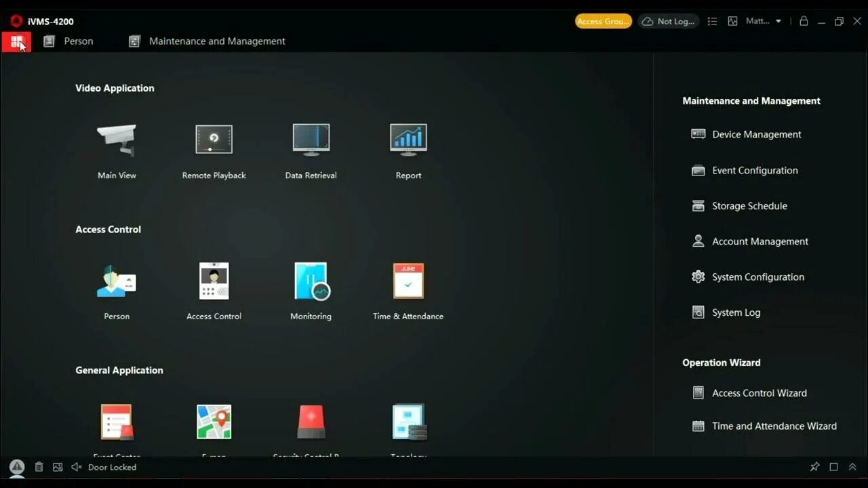Open the E-map icon
This screenshot has width=868, height=488.
pyautogui.click(x=214, y=422)
